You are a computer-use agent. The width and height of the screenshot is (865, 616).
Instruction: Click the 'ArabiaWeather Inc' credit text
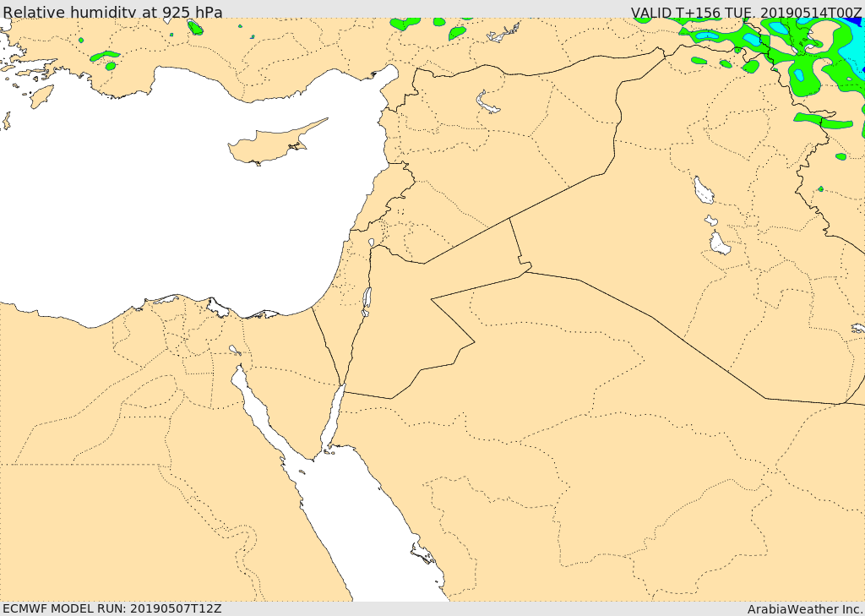click(x=804, y=609)
